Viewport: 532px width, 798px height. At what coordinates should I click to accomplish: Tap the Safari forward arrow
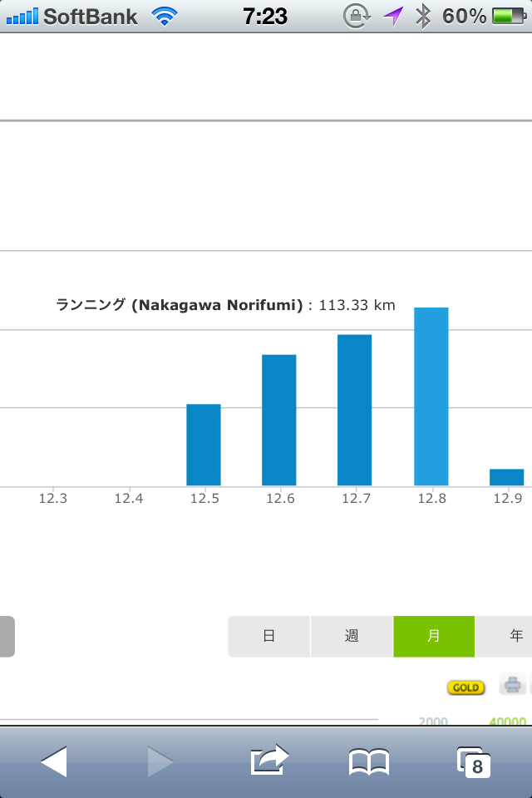(160, 761)
